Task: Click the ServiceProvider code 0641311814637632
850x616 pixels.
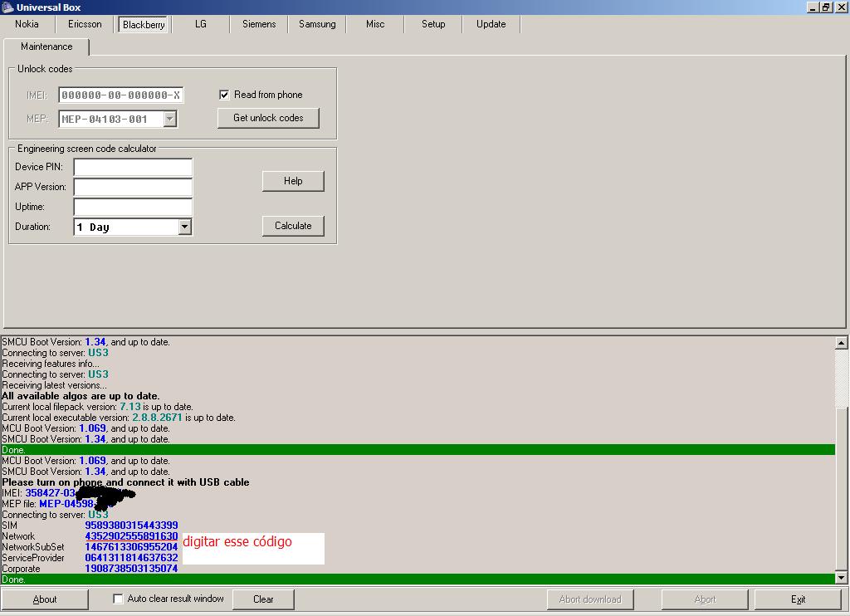Action: pyautogui.click(x=131, y=557)
